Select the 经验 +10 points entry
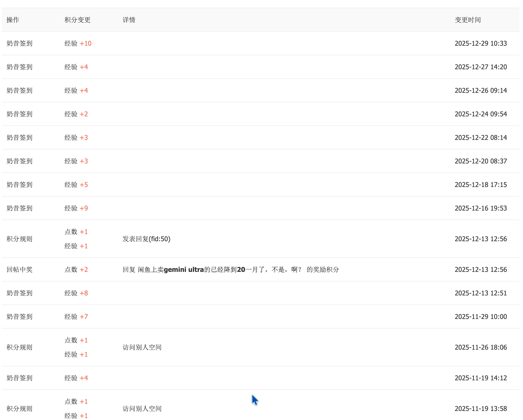The image size is (523, 420). [x=78, y=44]
